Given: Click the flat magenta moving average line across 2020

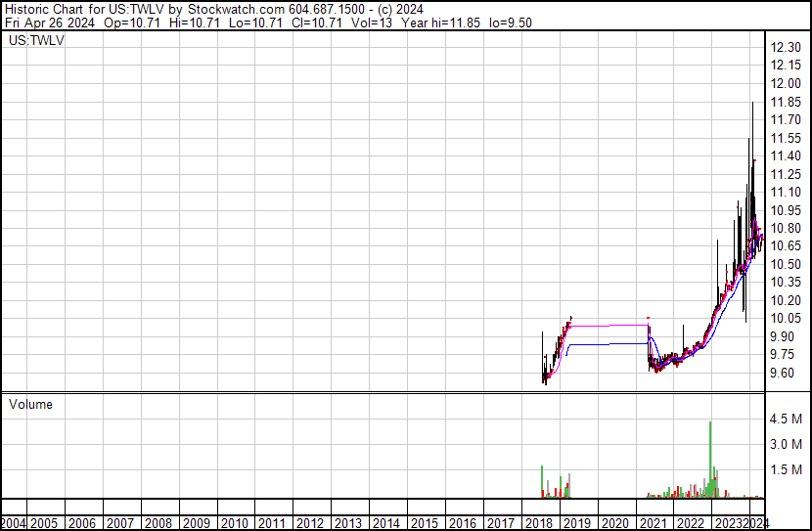Looking at the screenshot, I should click(609, 326).
